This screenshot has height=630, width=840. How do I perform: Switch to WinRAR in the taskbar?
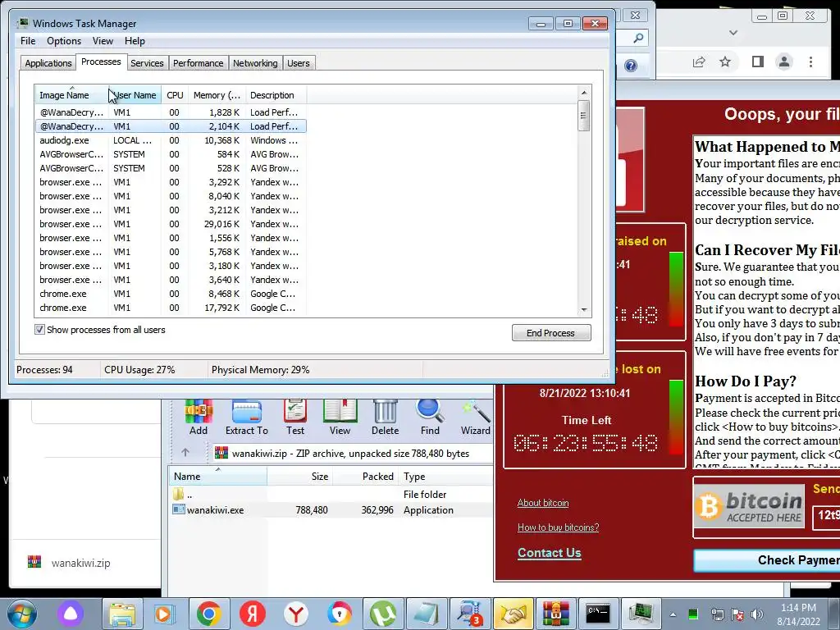556,614
